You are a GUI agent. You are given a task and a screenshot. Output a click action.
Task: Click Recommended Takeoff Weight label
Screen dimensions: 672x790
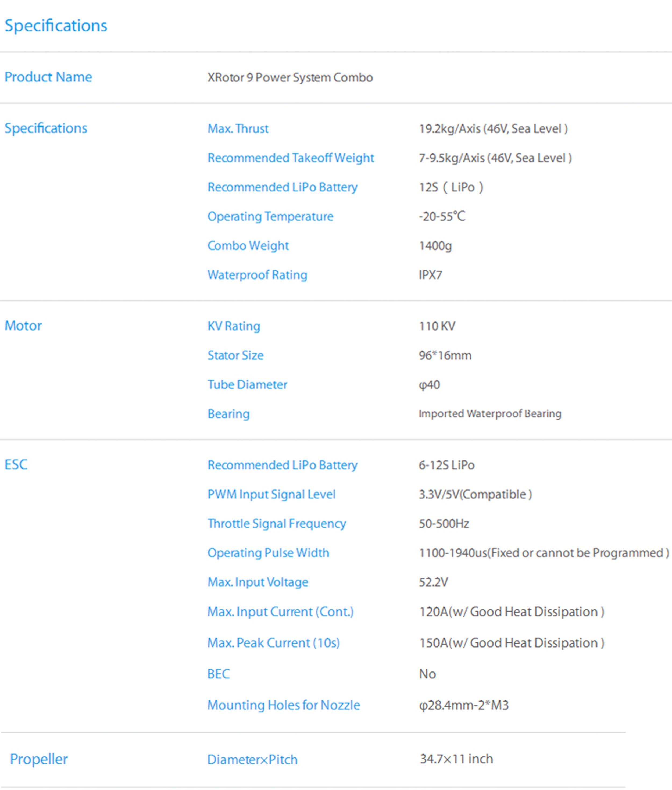291,158
